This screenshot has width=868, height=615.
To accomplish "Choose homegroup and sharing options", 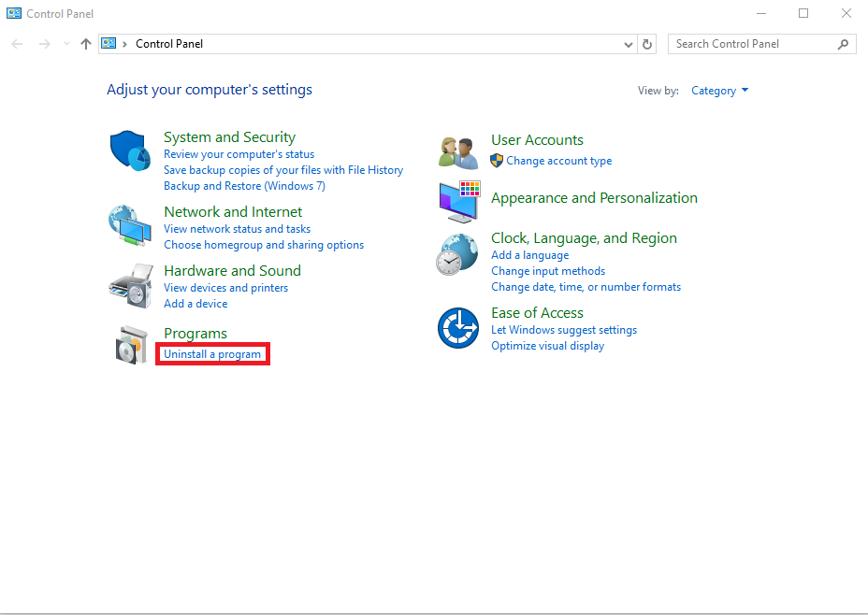I will pos(264,245).
